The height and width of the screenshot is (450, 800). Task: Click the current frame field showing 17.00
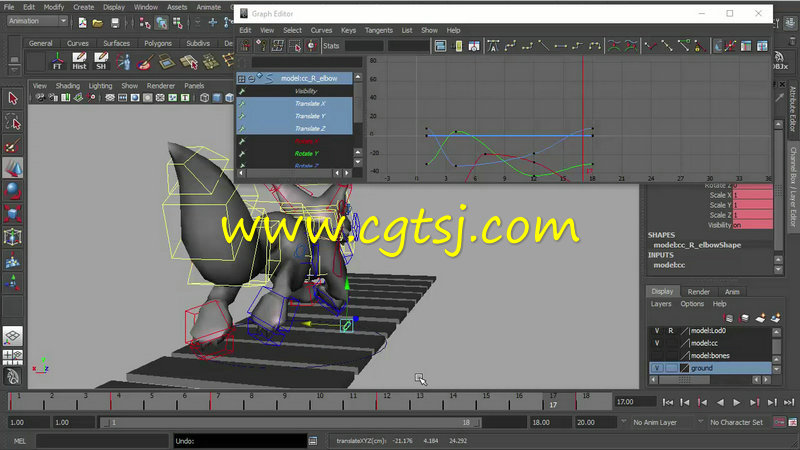click(635, 402)
